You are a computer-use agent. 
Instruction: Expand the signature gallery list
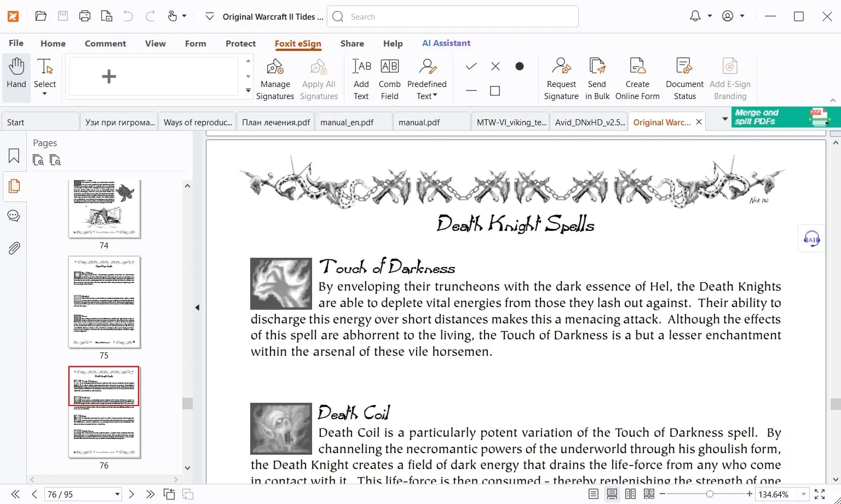pos(248,91)
